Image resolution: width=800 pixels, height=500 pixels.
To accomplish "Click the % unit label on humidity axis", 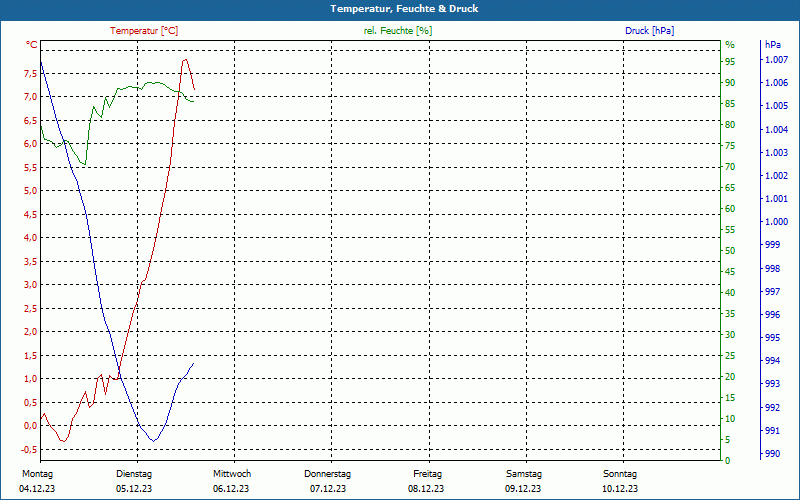I will point(730,45).
